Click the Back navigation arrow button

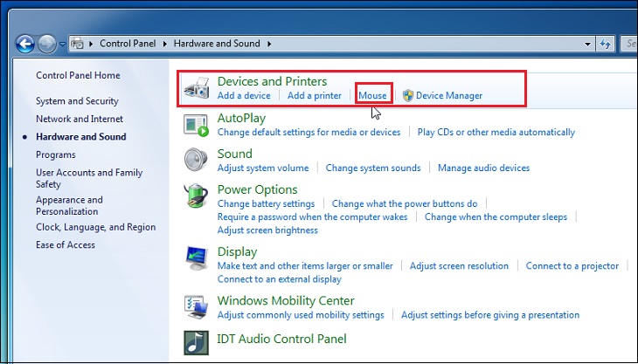pyautogui.click(x=25, y=44)
